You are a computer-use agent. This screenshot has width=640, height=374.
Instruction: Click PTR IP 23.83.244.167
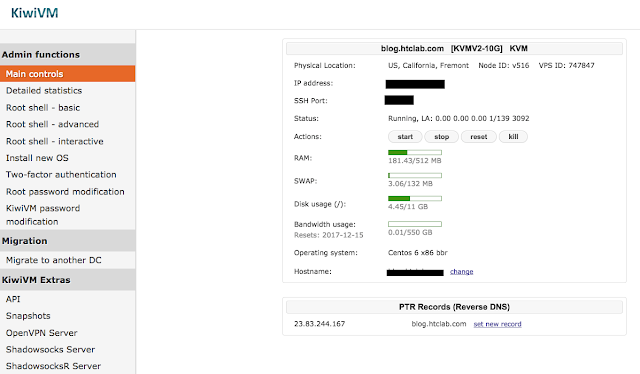(319, 324)
